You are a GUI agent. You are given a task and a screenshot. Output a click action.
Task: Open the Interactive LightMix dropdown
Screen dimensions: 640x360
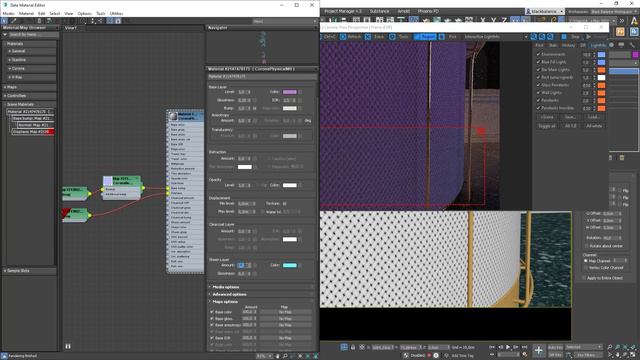[496, 37]
